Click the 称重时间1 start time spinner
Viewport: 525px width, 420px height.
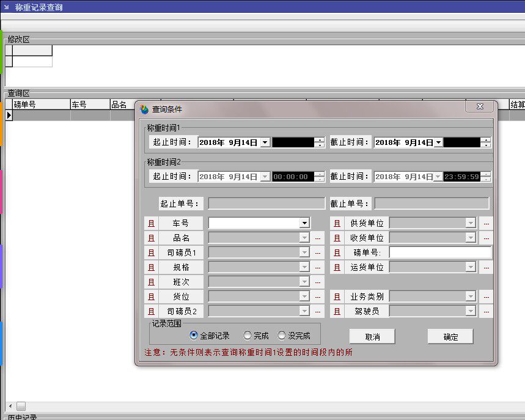pyautogui.click(x=320, y=142)
